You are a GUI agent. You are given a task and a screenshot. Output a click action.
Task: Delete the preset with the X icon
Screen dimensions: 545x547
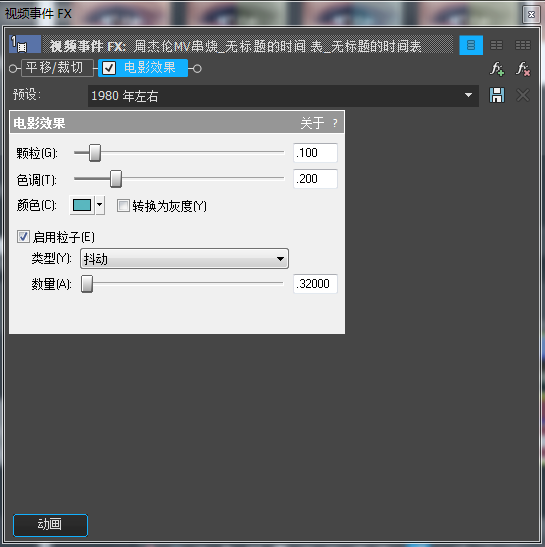pyautogui.click(x=523, y=95)
